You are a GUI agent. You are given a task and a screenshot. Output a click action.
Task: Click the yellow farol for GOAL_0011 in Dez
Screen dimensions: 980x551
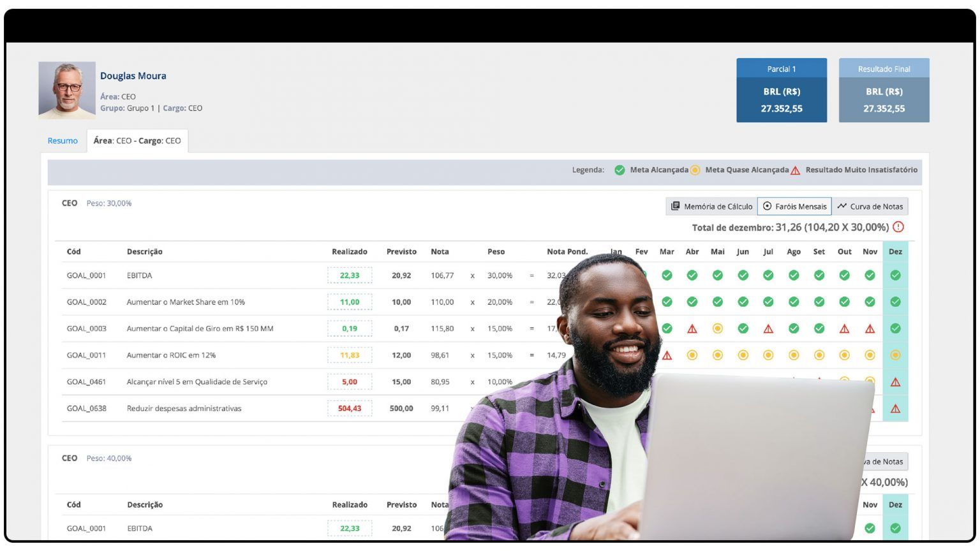point(896,355)
